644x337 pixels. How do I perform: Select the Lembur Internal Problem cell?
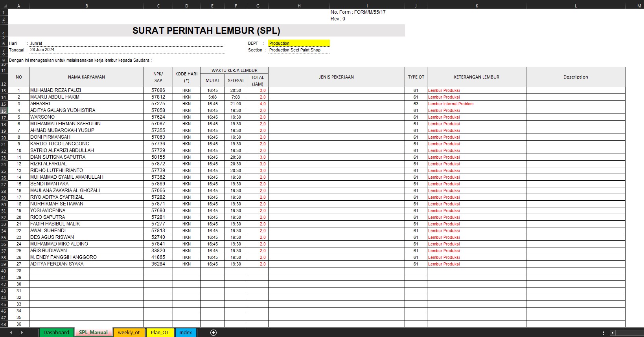451,104
